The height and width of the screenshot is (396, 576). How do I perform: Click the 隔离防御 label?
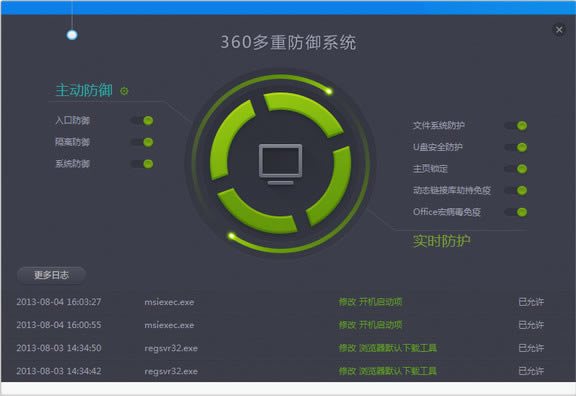pos(72,142)
